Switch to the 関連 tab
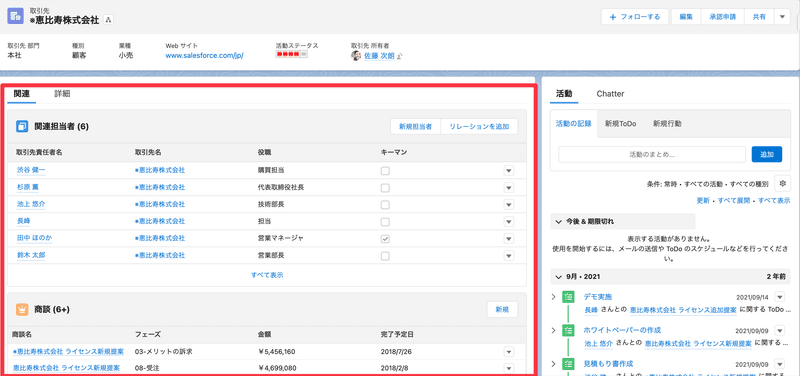Viewport: 800px width, 376px height. [x=21, y=93]
